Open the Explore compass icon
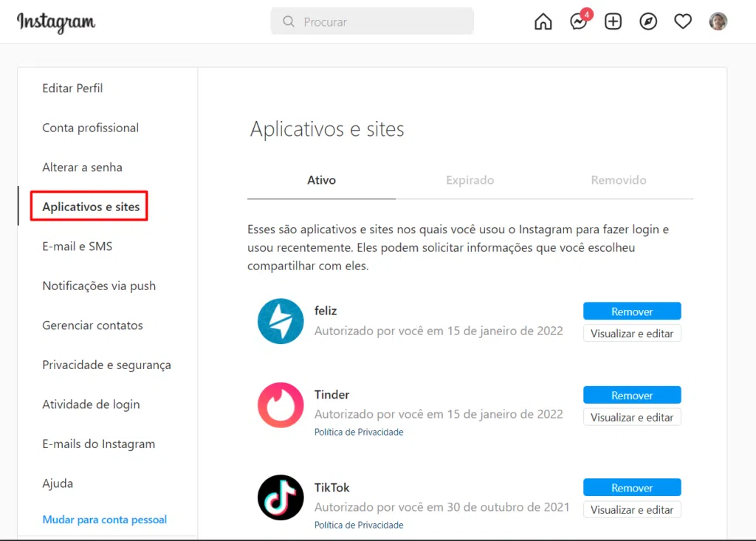 coord(647,21)
